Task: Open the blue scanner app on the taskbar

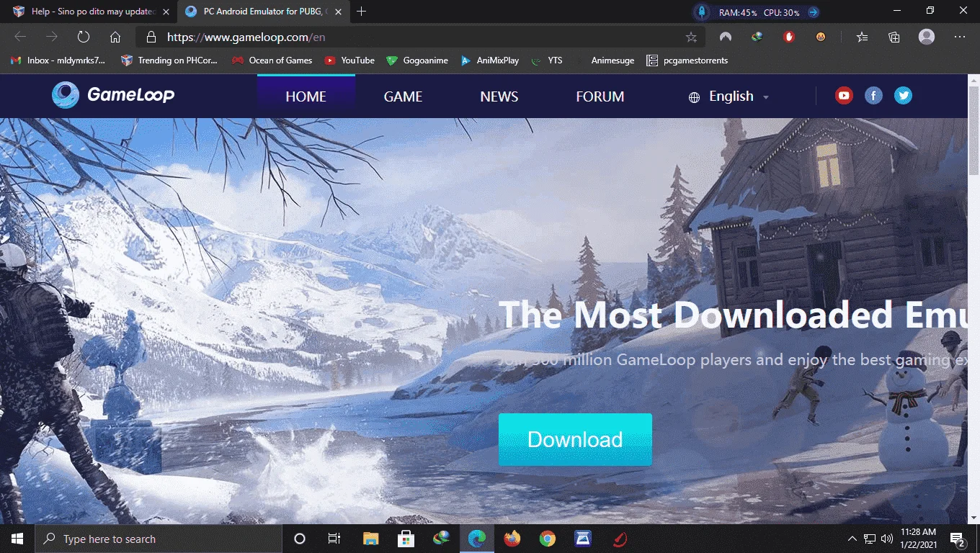Action: (x=583, y=539)
